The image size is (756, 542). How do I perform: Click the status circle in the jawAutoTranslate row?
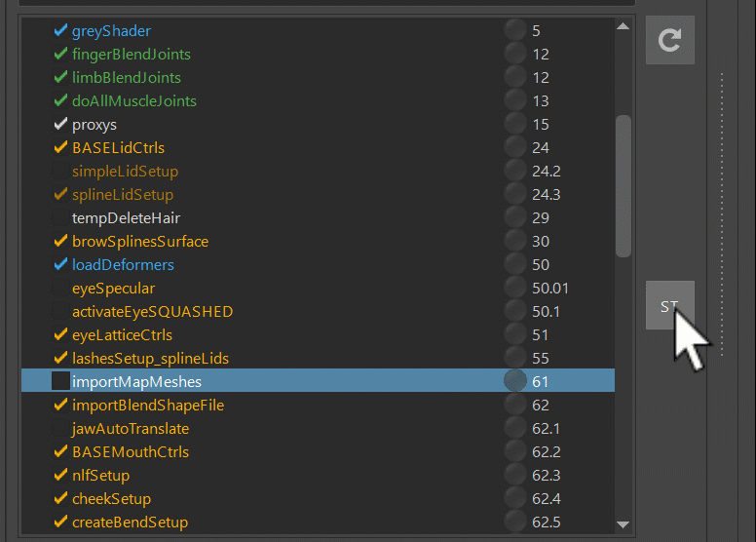tap(515, 428)
